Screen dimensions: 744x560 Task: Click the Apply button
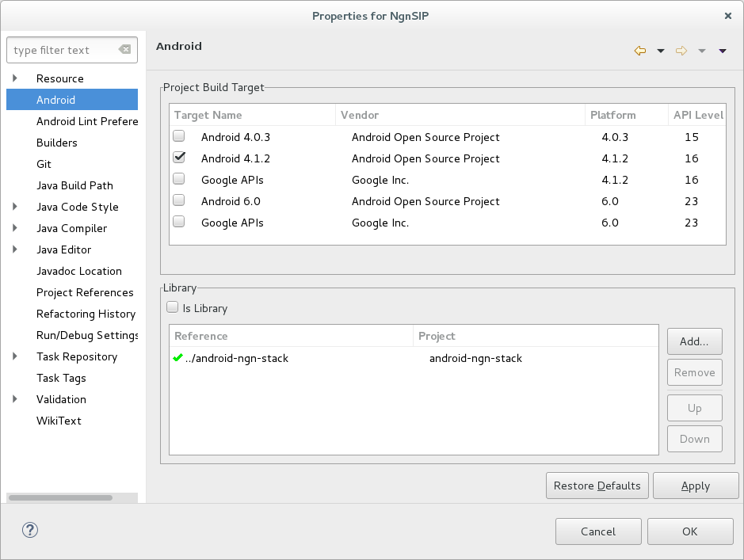[696, 486]
